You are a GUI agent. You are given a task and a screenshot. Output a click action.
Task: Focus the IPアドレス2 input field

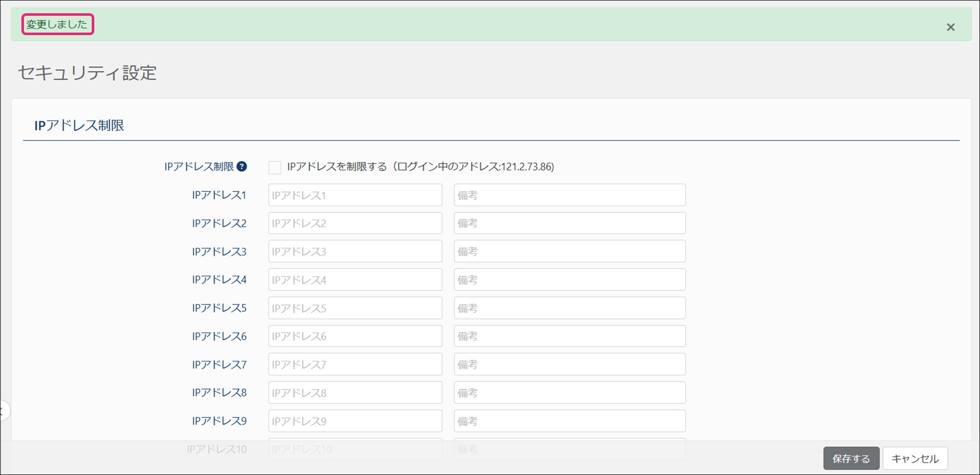pos(355,223)
